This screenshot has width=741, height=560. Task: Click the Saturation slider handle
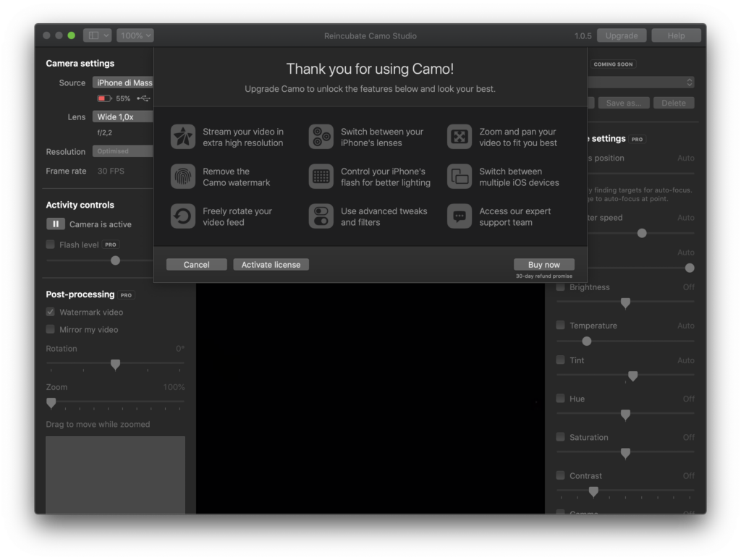tap(625, 454)
